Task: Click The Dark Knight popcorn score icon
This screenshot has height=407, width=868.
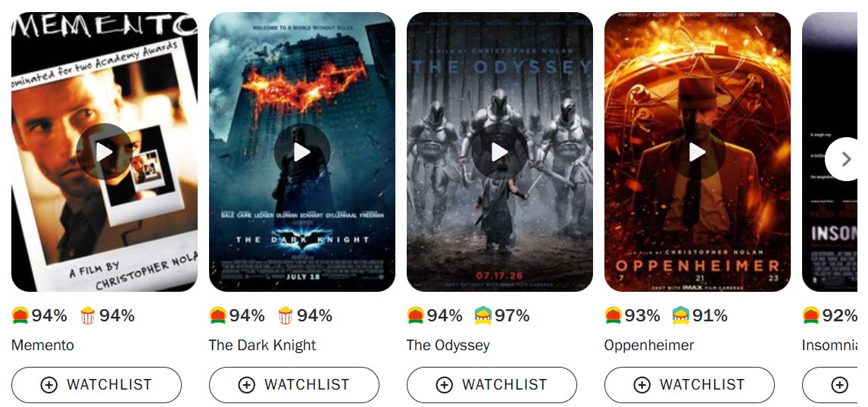Action: pyautogui.click(x=286, y=315)
